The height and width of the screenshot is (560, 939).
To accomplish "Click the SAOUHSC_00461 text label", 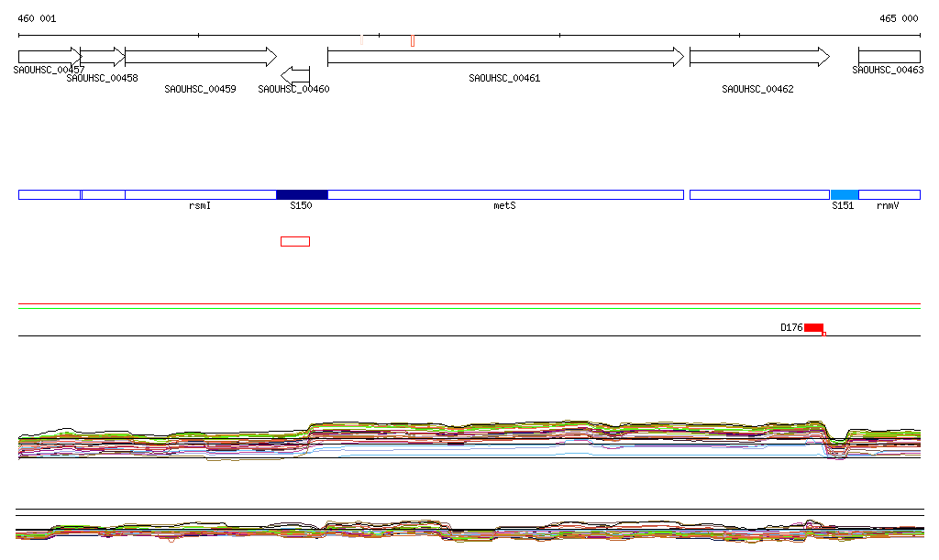I will pos(504,79).
